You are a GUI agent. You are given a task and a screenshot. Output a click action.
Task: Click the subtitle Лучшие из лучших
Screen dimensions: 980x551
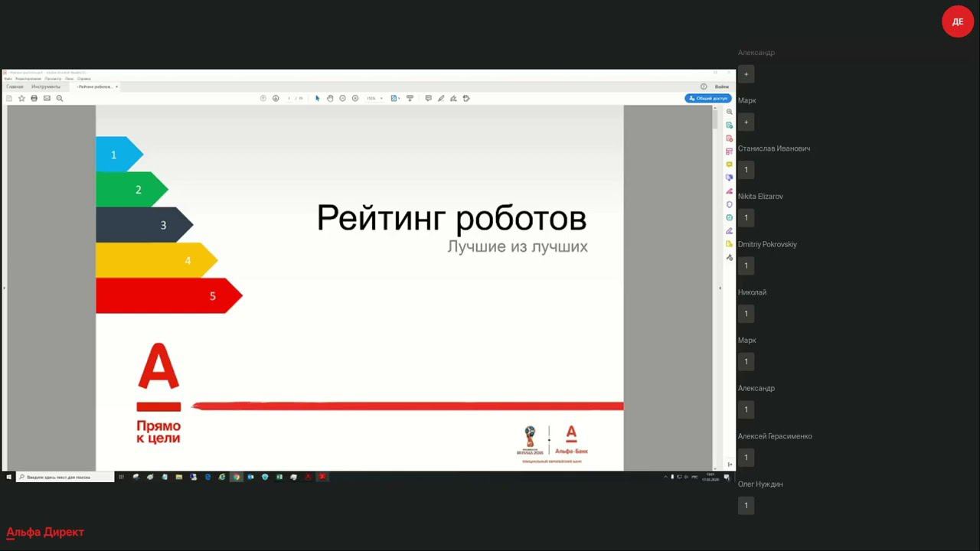point(518,247)
